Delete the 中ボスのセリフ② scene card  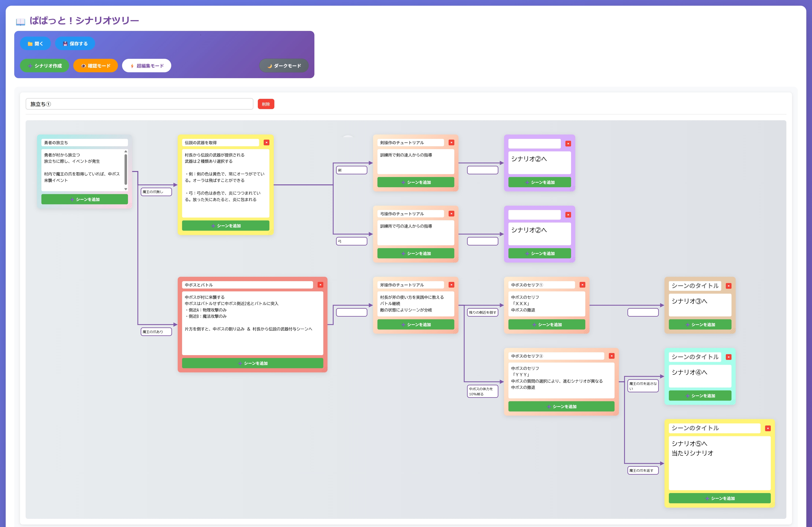click(x=611, y=356)
